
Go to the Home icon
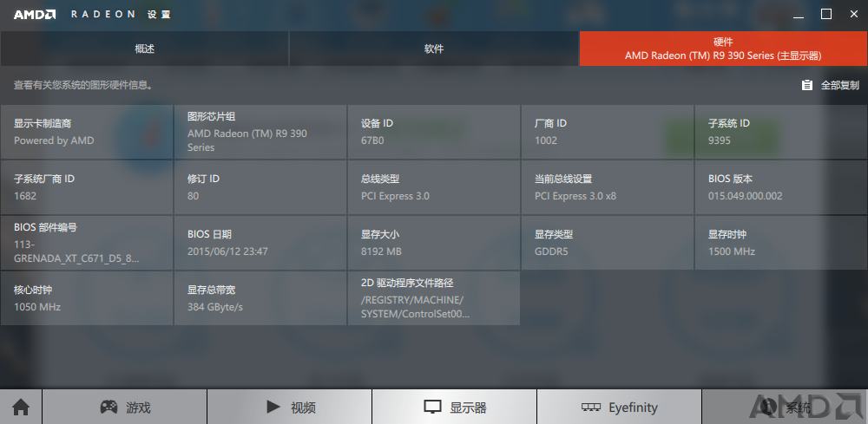click(21, 408)
